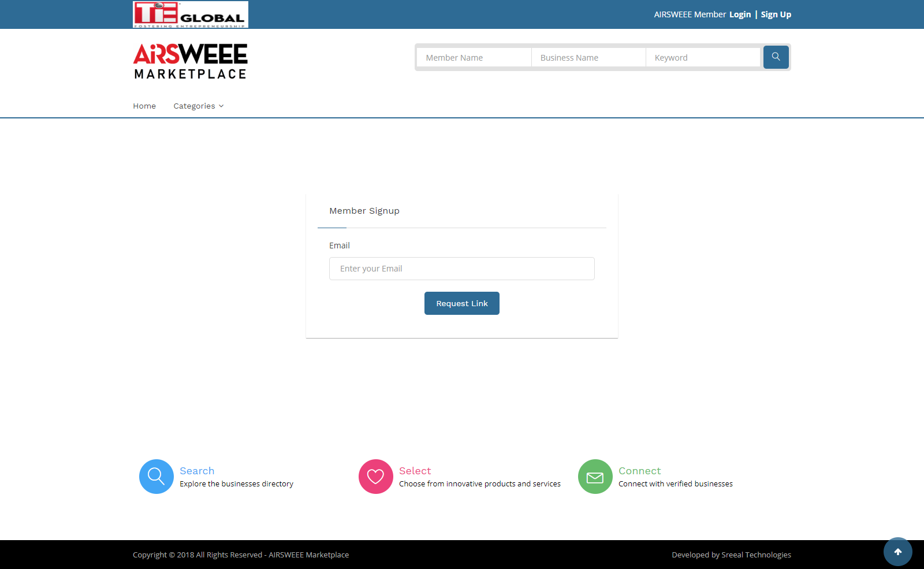
Task: Click the magnifier search button
Action: 776,57
